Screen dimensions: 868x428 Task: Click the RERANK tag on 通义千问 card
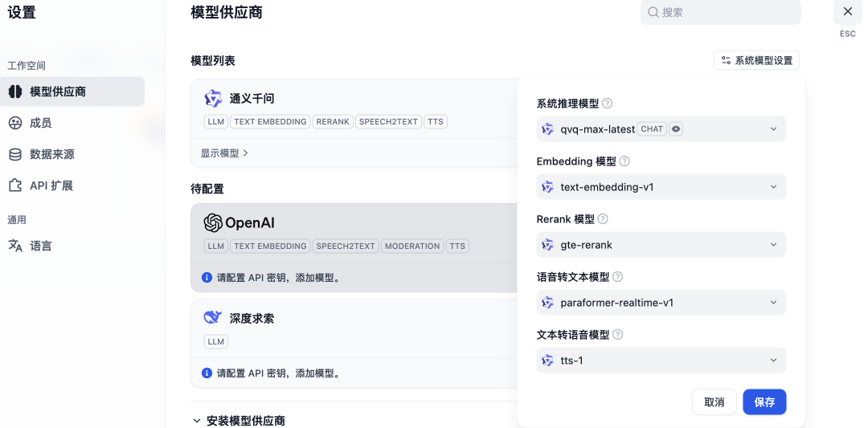(x=333, y=121)
